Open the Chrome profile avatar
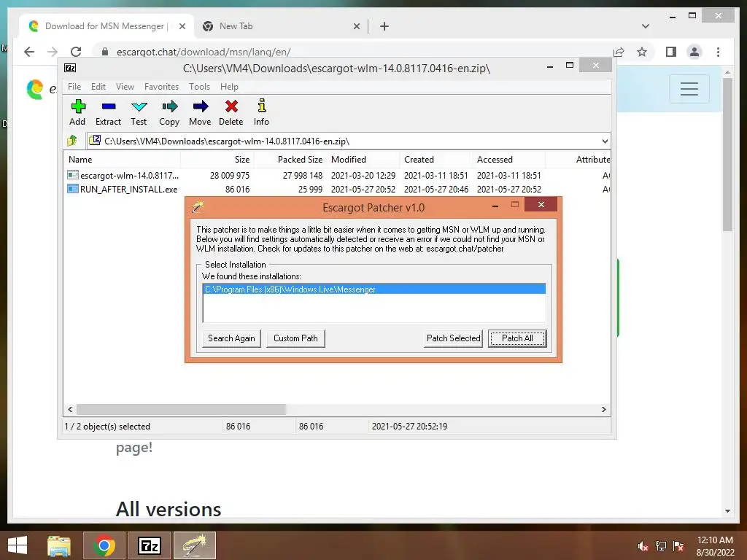 tap(694, 52)
